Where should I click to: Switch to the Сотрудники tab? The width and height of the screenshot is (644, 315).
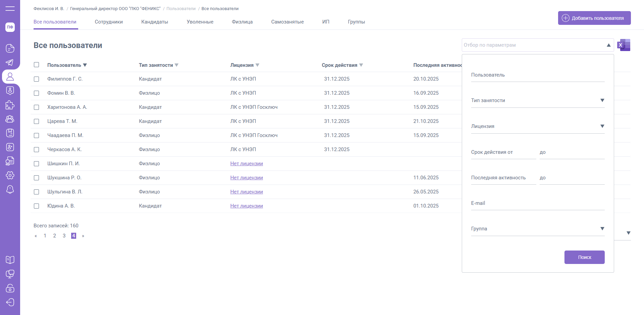109,22
